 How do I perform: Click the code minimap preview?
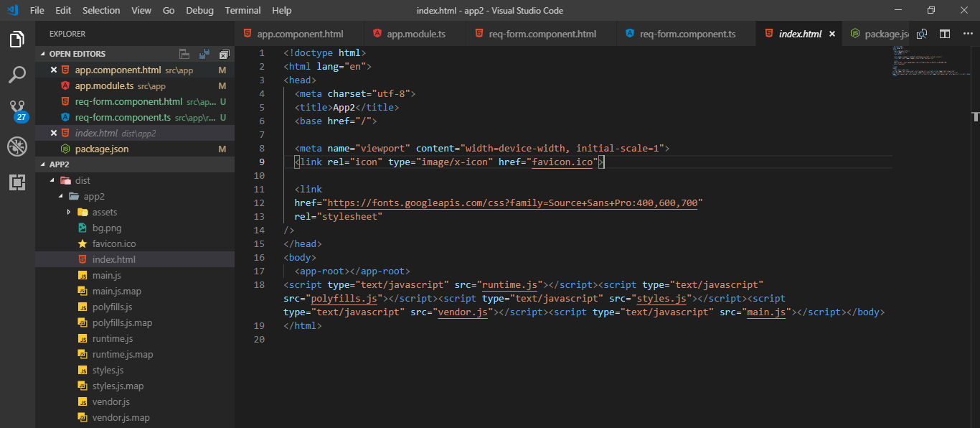point(930,61)
